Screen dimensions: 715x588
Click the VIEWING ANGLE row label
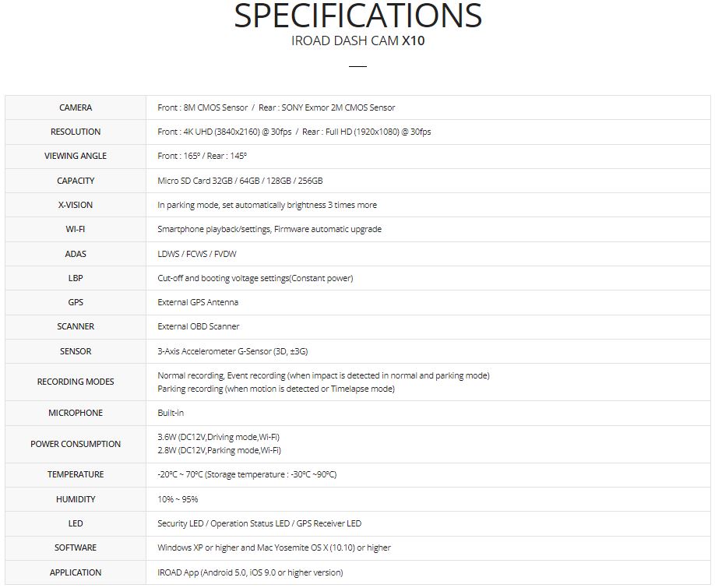point(76,156)
